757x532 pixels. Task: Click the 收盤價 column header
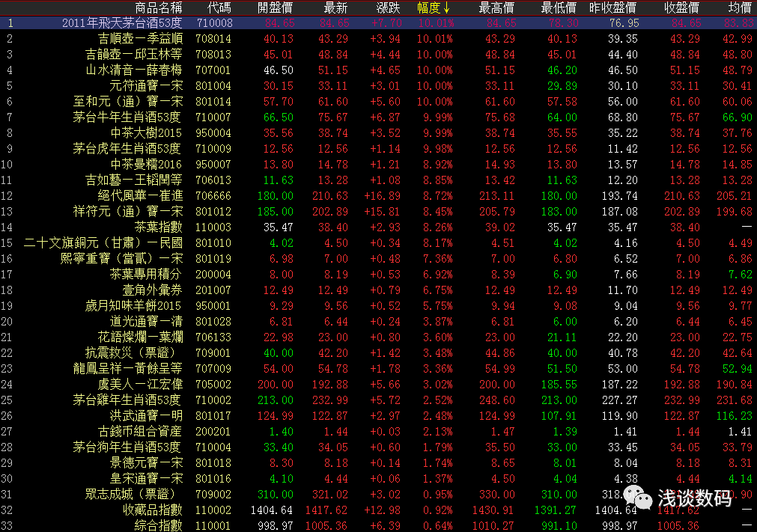pyautogui.click(x=681, y=7)
